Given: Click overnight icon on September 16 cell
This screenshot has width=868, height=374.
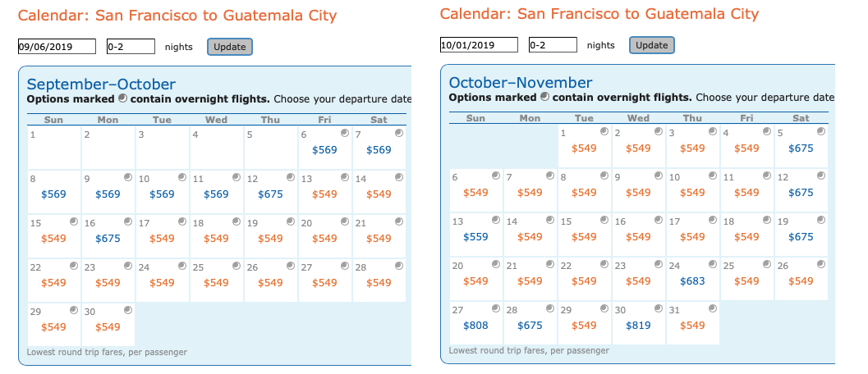Looking at the screenshot, I should (x=128, y=221).
